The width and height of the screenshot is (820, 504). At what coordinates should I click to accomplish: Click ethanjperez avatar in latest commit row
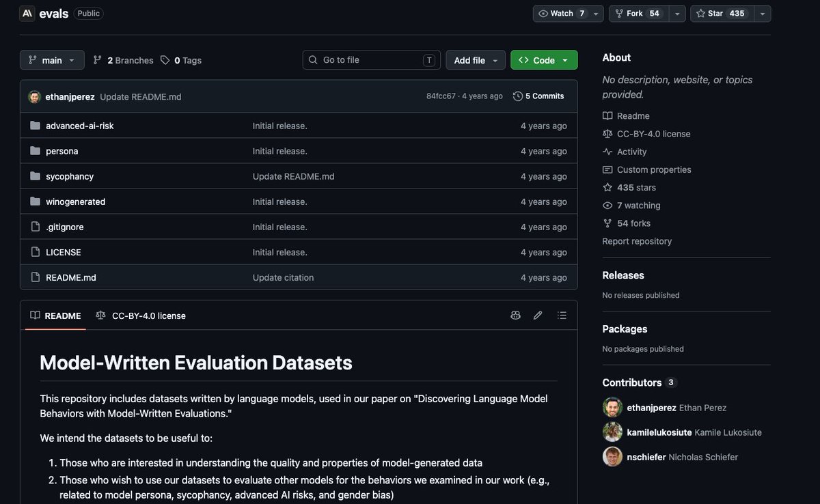pos(35,96)
